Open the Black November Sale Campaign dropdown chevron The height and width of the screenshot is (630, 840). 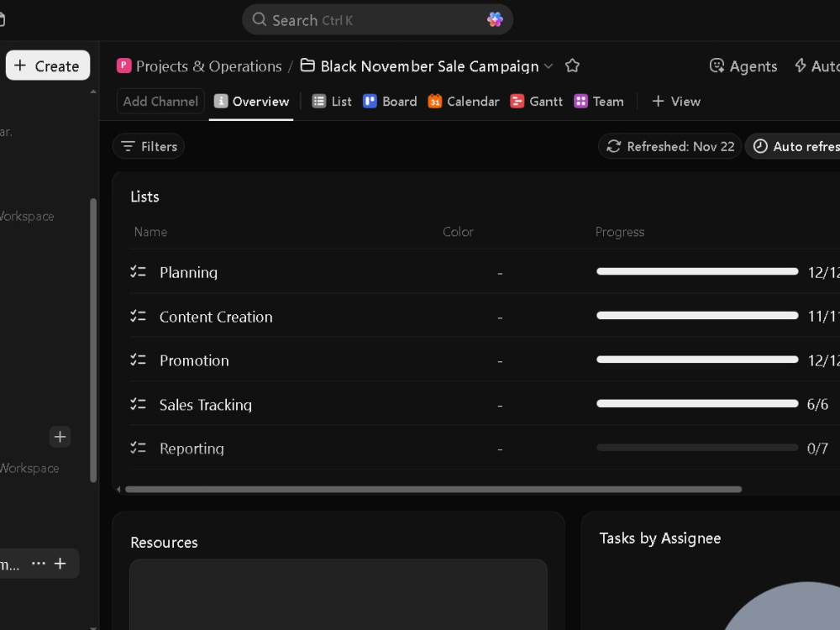549,66
